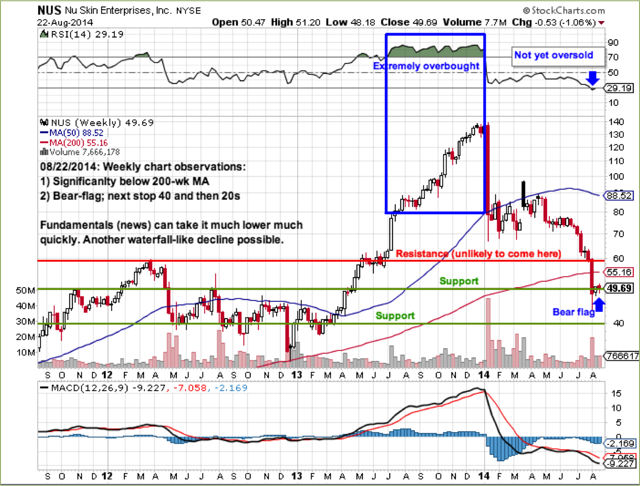Click the -9.227 tag on MACD right axis

[620, 464]
